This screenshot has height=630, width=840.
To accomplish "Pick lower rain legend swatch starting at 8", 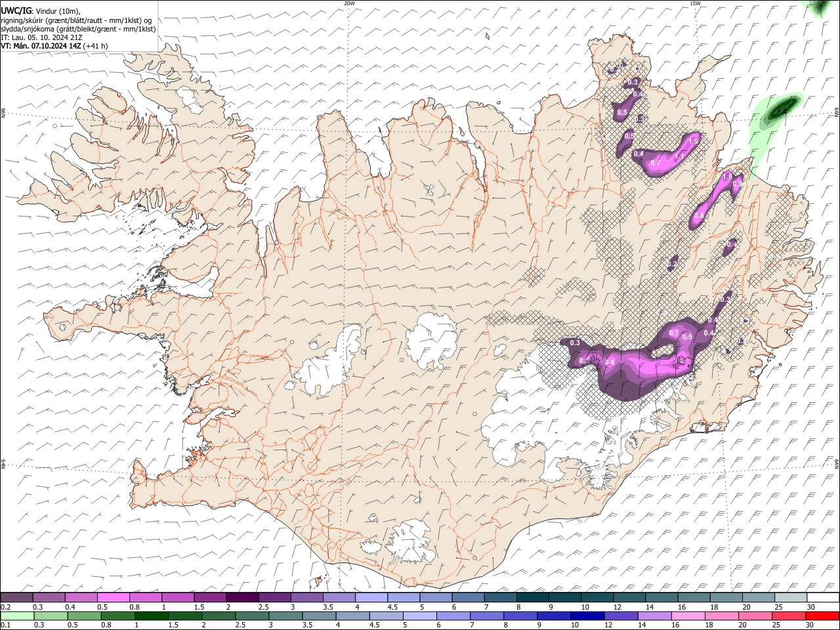I will [x=521, y=616].
